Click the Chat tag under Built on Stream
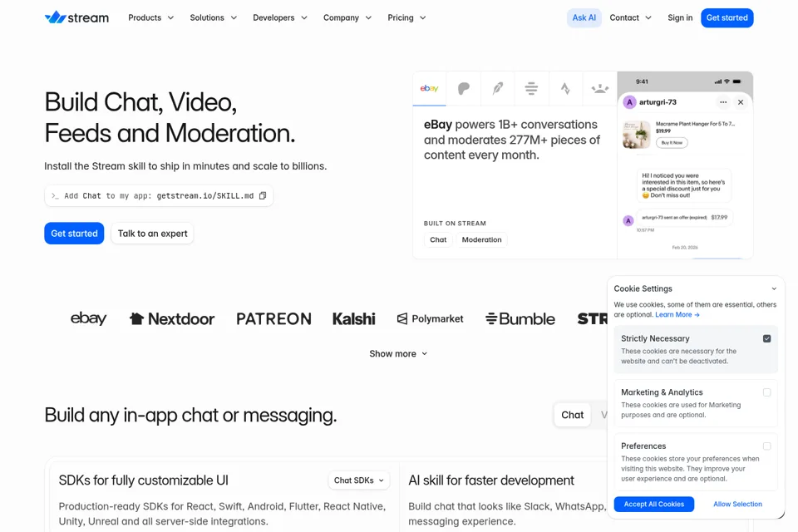Screen dimensions: 798x532 438,239
